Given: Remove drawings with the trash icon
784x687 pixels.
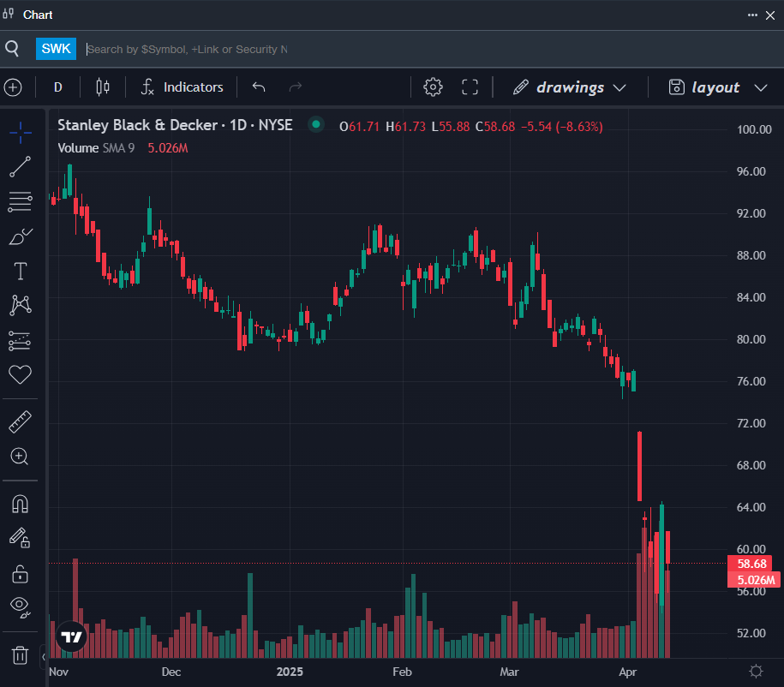Looking at the screenshot, I should click(x=20, y=654).
